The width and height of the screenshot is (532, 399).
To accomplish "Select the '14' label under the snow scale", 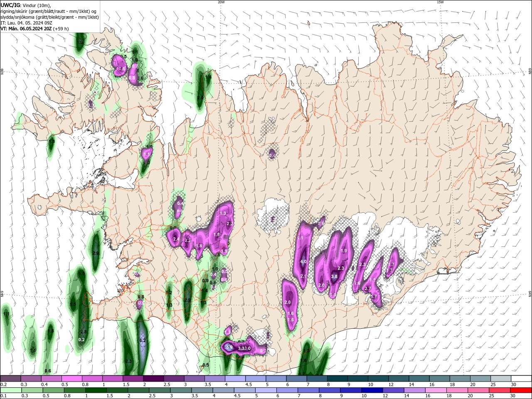I will click(x=411, y=384).
